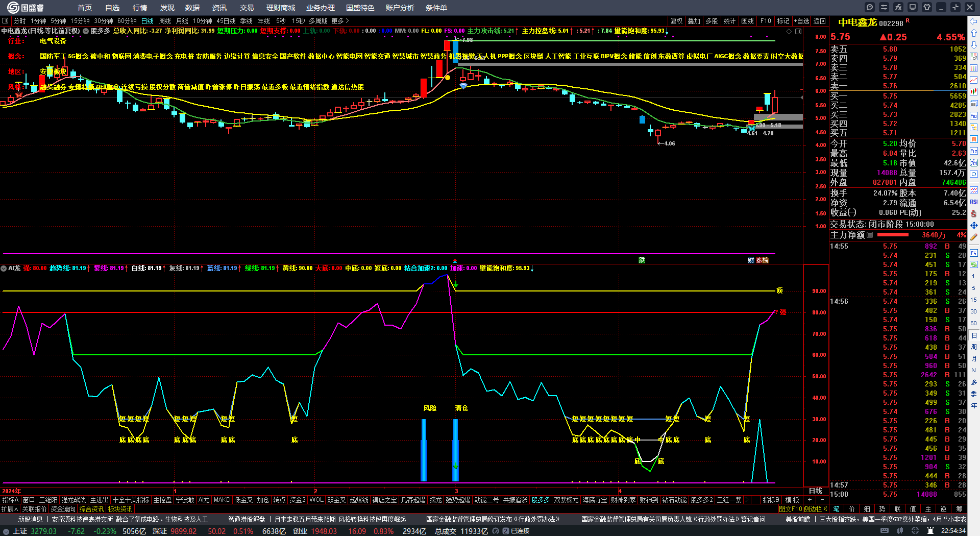This screenshot has height=536, width=980.
Task: Open 图文F10 link
Action: click(x=791, y=509)
